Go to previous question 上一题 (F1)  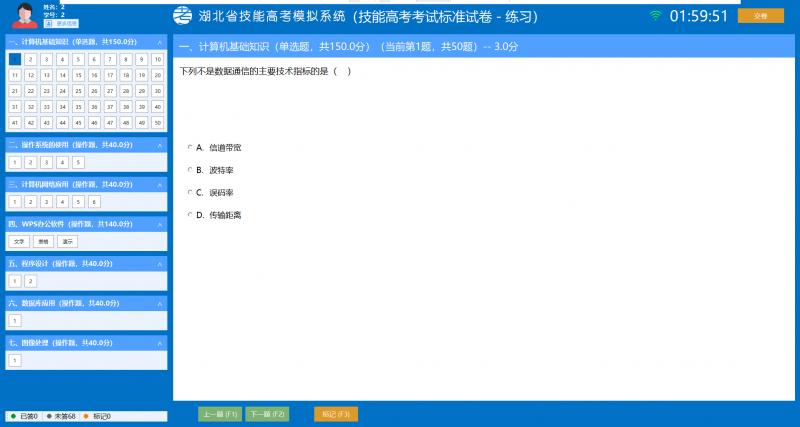tap(220, 414)
